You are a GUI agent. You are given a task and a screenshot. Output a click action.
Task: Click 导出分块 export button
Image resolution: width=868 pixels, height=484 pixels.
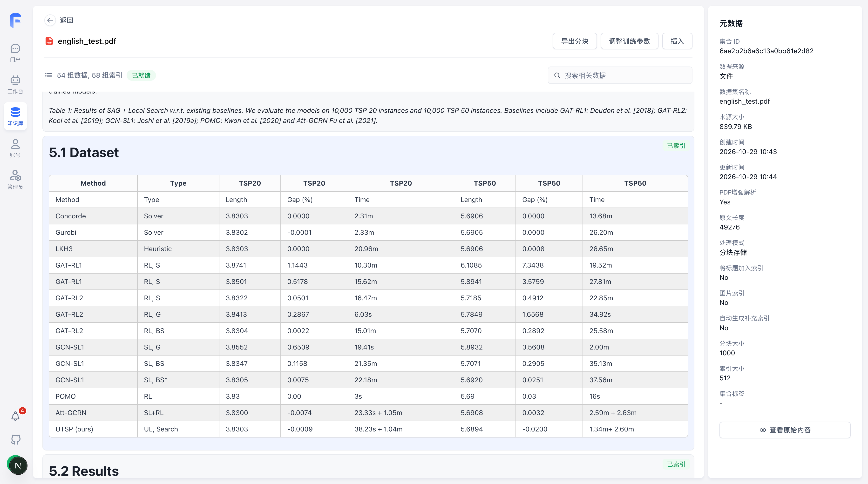575,41
